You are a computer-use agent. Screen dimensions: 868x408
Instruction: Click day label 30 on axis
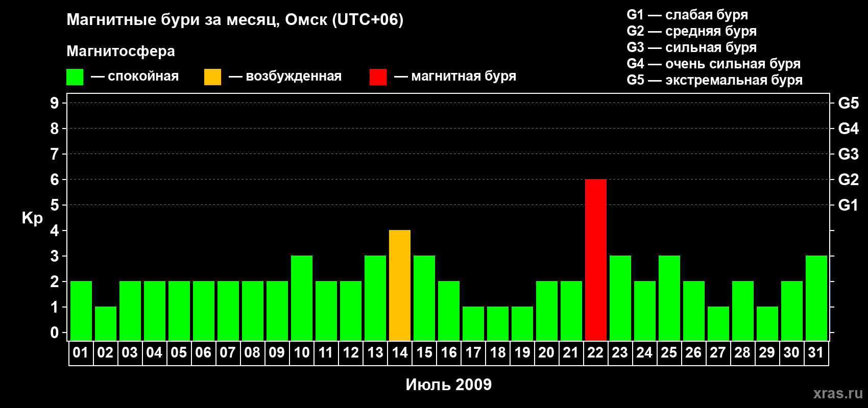[x=791, y=353]
